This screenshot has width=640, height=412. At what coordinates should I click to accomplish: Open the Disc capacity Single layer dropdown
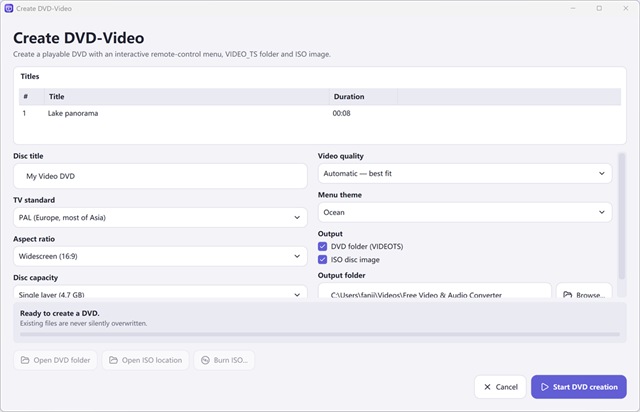[x=160, y=292]
